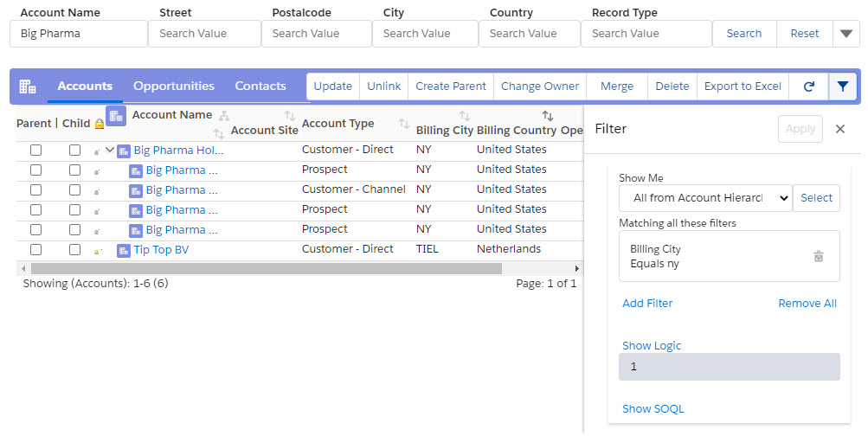Click the filter logic field showing 1
The width and height of the screenshot is (868, 436).
[729, 367]
